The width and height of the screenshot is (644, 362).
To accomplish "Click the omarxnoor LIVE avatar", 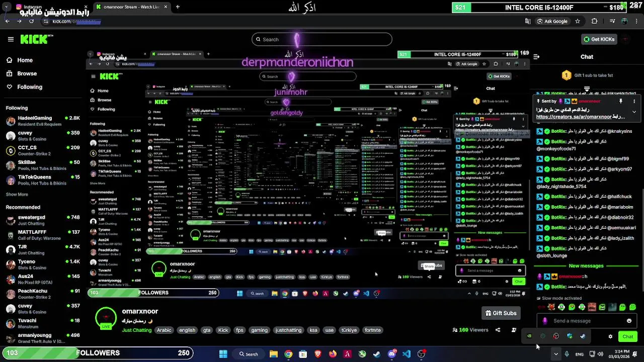I will coord(106,319).
